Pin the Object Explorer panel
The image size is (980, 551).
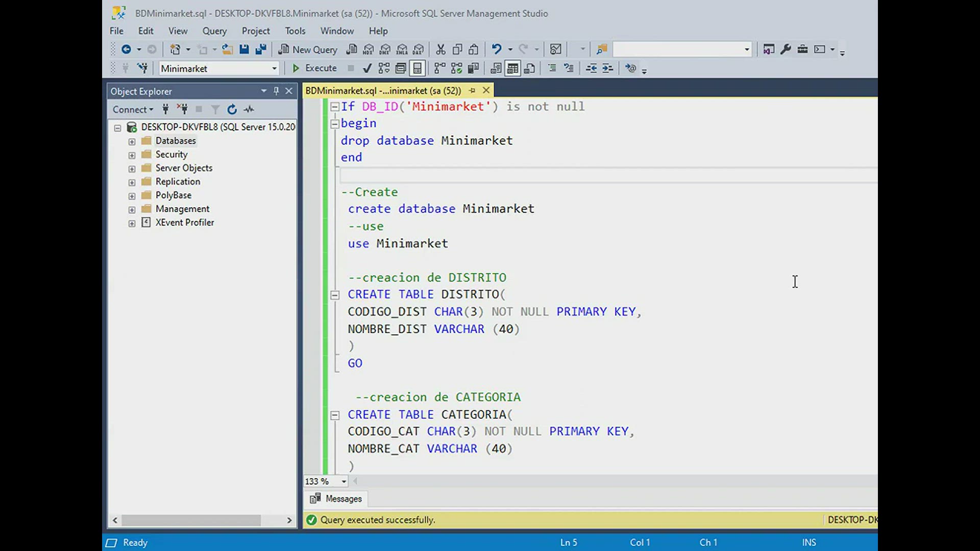pos(276,91)
